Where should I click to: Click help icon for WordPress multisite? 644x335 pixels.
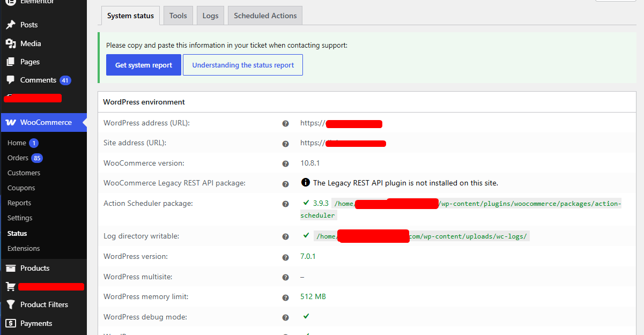pyautogui.click(x=285, y=277)
